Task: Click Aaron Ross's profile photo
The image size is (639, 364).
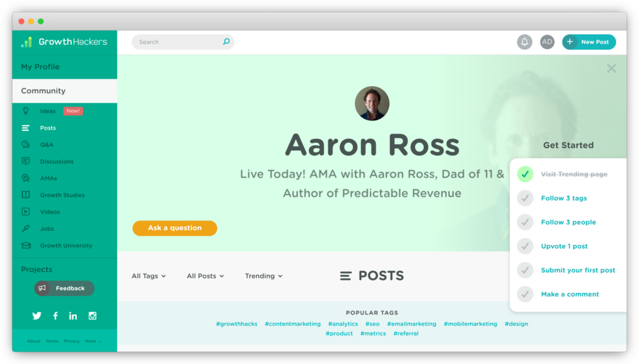Action: point(372,103)
